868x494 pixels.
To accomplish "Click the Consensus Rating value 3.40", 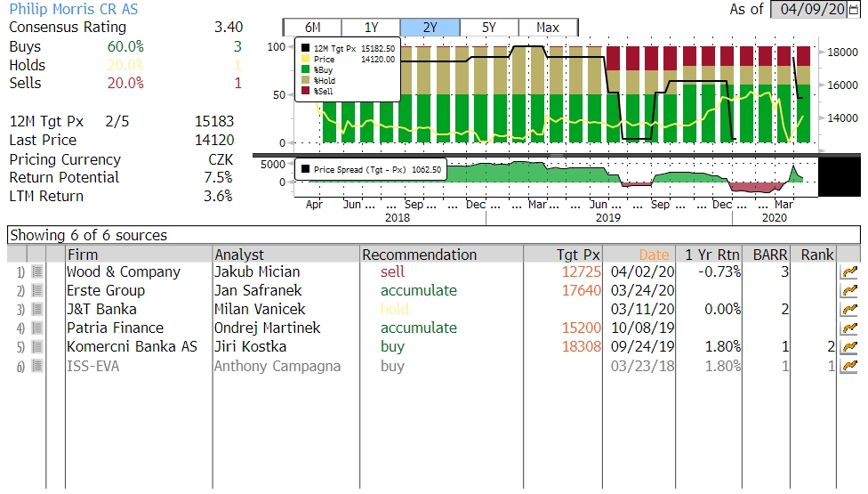I will tap(229, 27).
